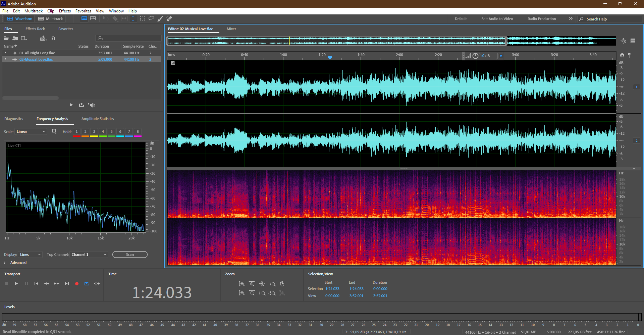The height and width of the screenshot is (335, 644).
Task: Select the Slip tool
Action: (x=124, y=19)
